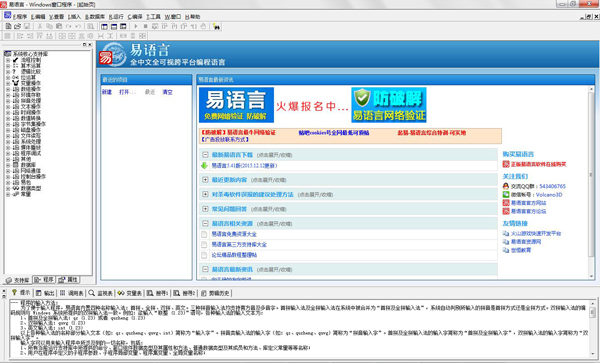This screenshot has width=600, height=363.
Task: Expand the 流程控制 tree node
Action: coord(8,60)
